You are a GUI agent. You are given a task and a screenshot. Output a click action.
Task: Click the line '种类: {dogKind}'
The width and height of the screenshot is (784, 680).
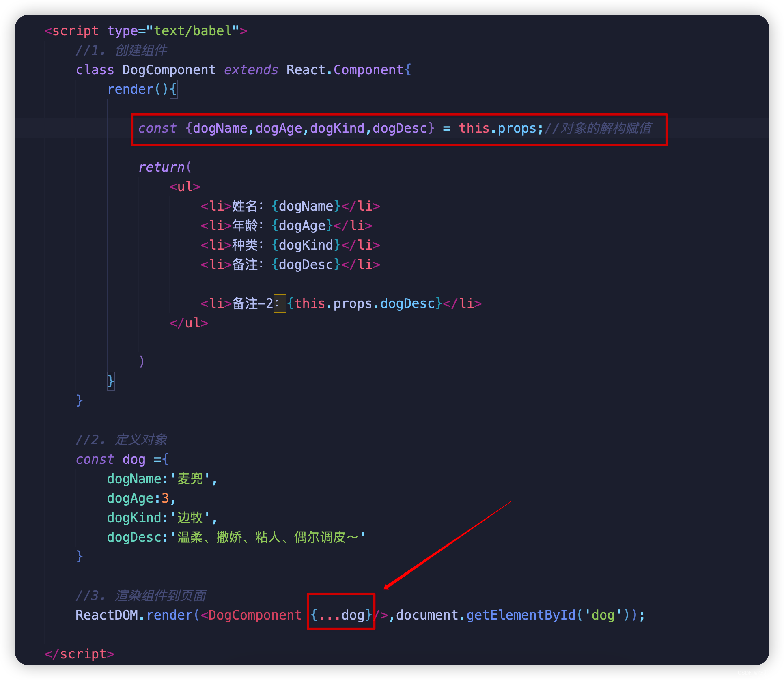pyautogui.click(x=290, y=245)
